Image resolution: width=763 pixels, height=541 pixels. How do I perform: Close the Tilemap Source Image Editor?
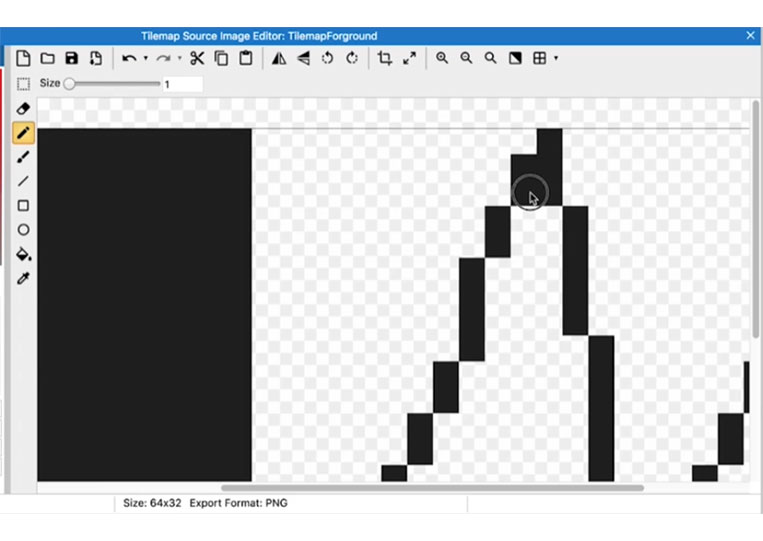750,36
